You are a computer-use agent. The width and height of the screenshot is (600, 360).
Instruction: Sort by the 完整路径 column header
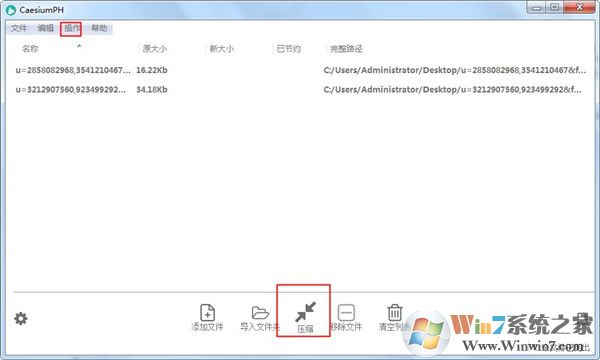(346, 49)
